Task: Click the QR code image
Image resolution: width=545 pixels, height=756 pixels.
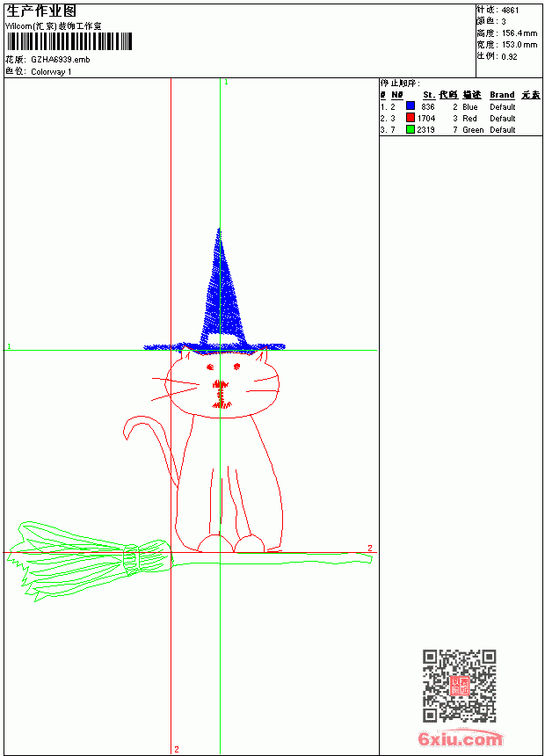Action: coord(460,686)
